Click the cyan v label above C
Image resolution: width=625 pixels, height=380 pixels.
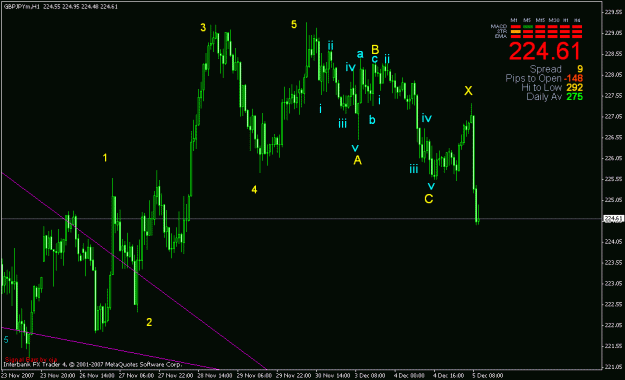click(x=431, y=186)
